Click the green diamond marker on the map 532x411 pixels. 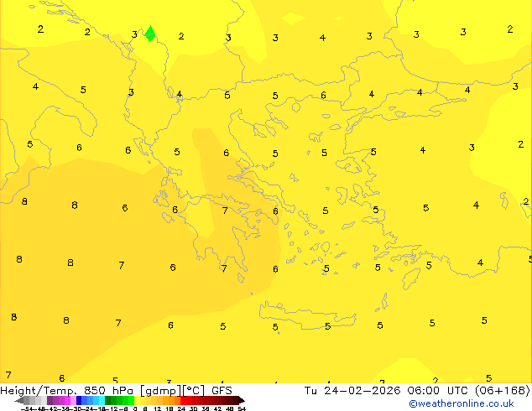(150, 34)
